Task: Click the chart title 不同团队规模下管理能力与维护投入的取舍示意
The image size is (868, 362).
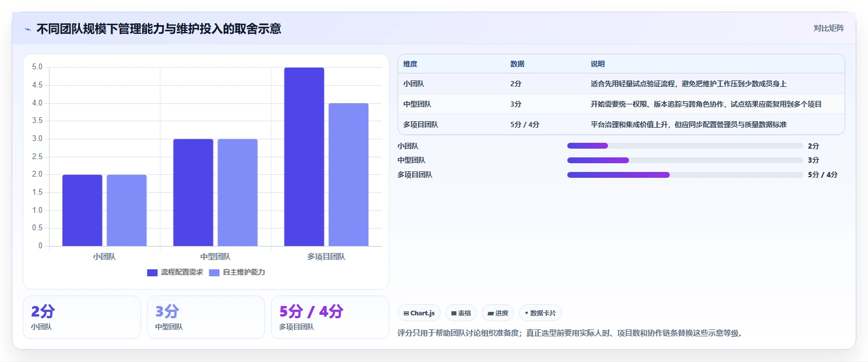Action: click(159, 29)
